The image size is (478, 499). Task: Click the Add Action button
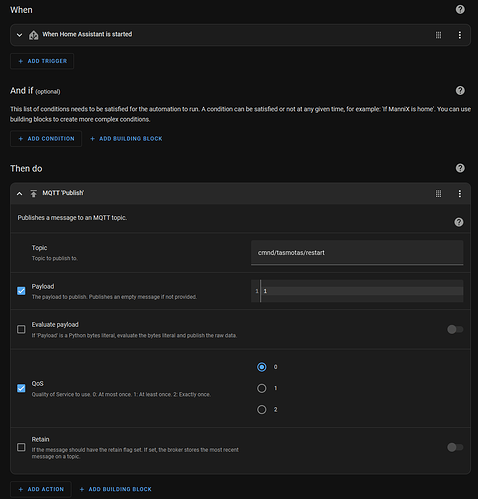tap(41, 489)
